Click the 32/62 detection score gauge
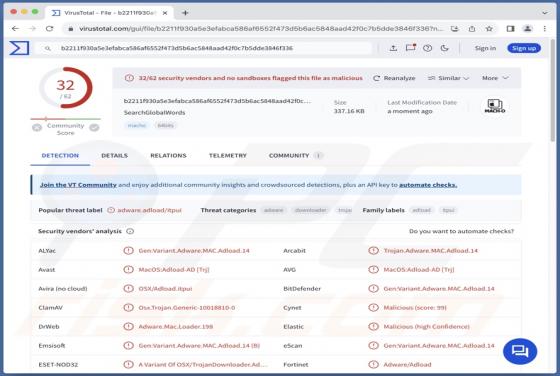 66,87
